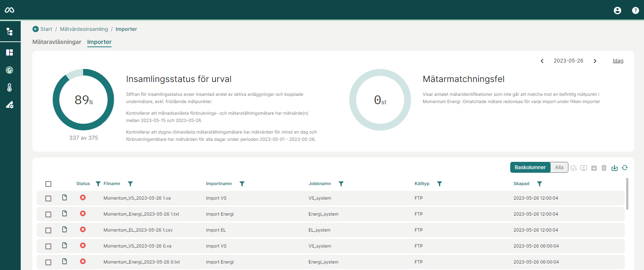The image size is (644, 270).
Task: Click the import EL cell
Action: point(216,230)
